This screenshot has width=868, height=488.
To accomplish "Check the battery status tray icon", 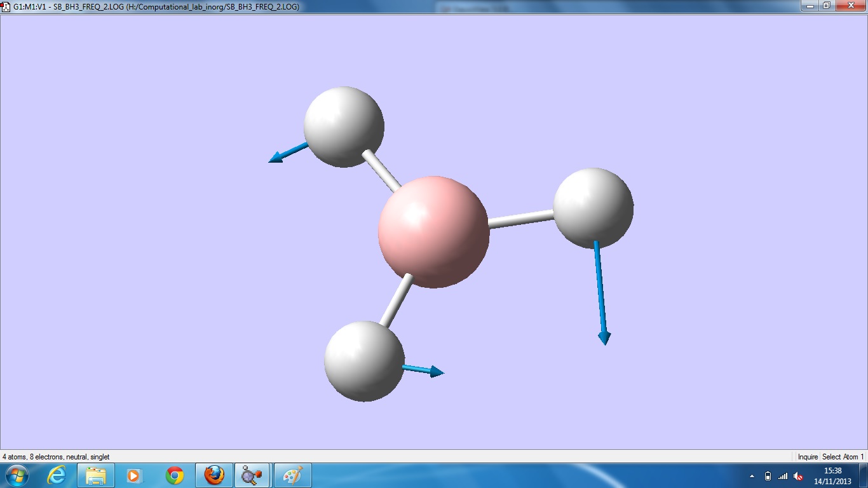I will (768, 476).
